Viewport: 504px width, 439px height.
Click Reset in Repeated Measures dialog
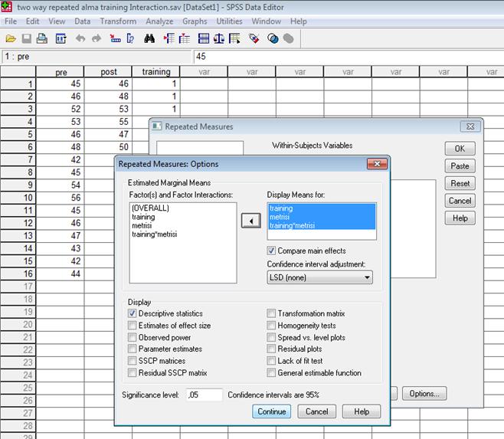[x=460, y=183]
